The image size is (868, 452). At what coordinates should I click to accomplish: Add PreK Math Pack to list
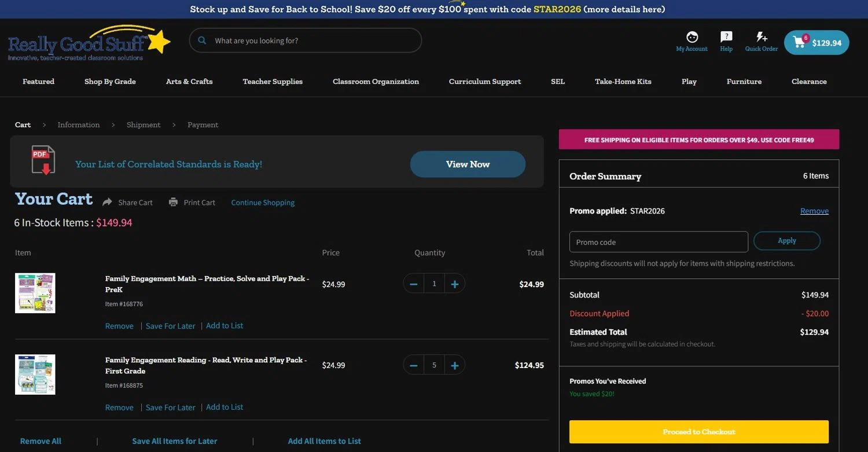click(x=225, y=325)
